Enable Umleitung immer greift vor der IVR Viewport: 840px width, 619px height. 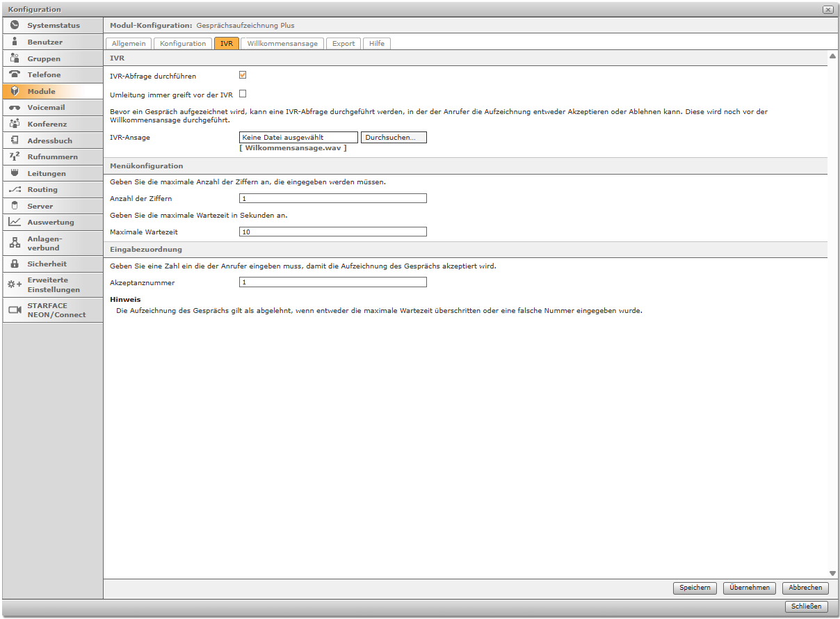pyautogui.click(x=243, y=94)
